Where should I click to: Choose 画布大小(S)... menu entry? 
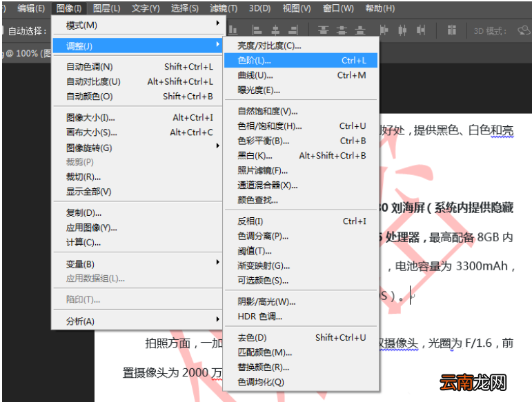pyautogui.click(x=137, y=132)
